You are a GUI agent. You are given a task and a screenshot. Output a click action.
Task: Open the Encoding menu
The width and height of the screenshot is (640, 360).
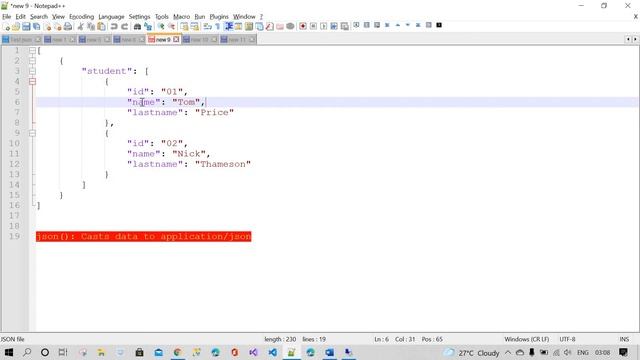pos(82,17)
